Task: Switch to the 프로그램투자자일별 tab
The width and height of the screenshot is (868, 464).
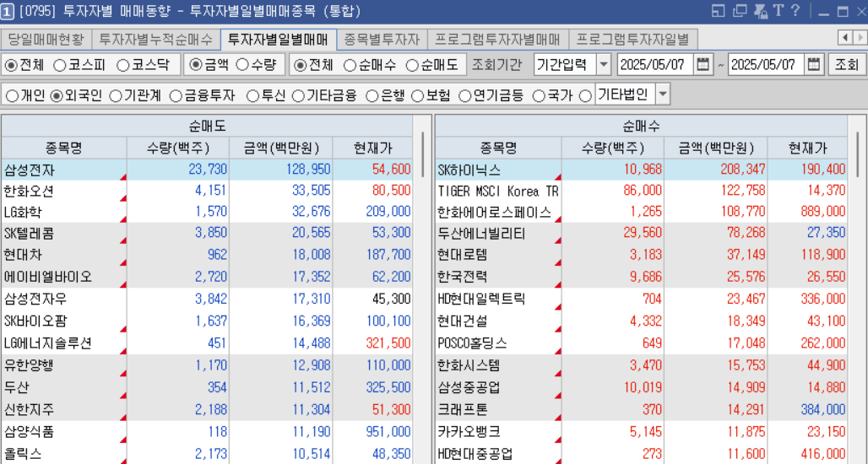Action: [632, 40]
